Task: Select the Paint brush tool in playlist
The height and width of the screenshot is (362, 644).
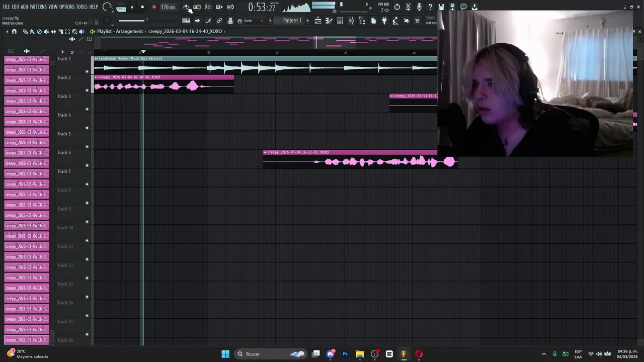Action: click(x=32, y=32)
